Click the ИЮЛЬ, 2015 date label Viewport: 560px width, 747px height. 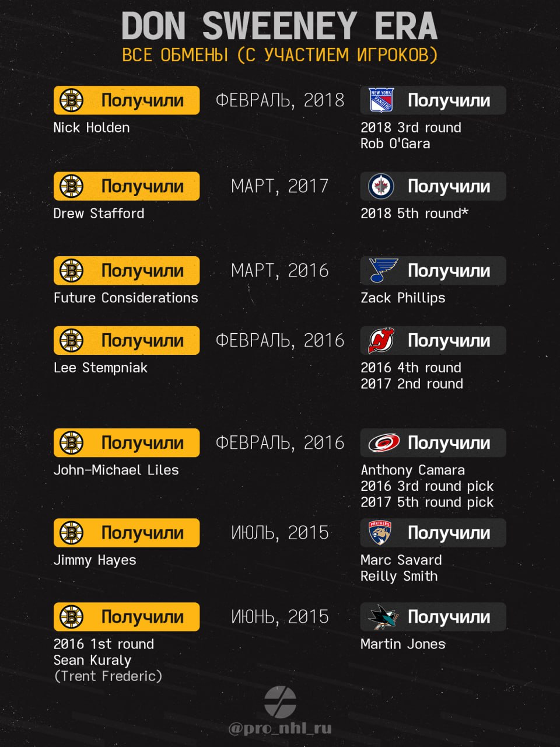coord(280,533)
